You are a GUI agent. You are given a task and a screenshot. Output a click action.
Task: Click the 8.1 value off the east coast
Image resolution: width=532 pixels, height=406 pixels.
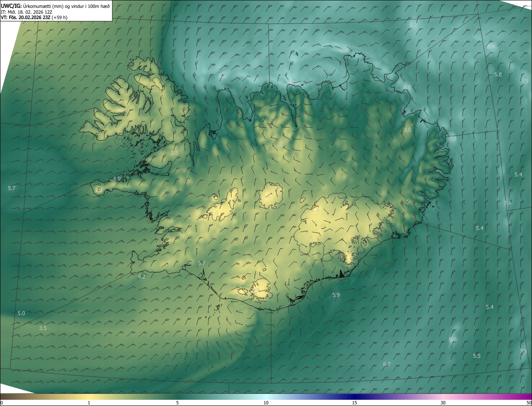point(453,138)
